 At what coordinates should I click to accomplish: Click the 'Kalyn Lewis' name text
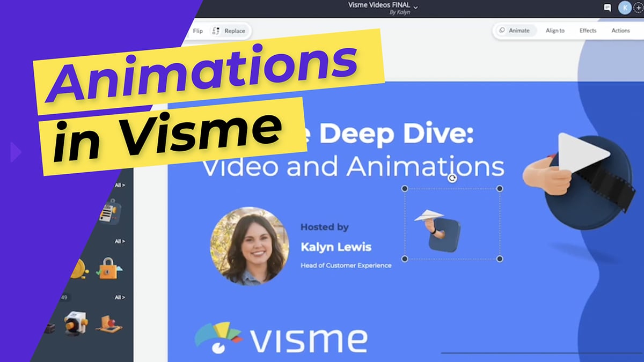click(335, 247)
